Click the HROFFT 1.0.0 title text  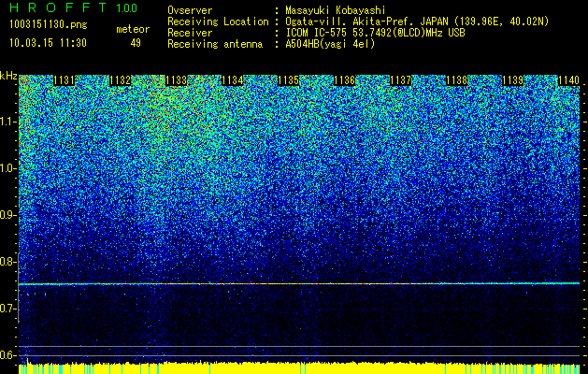point(74,7)
